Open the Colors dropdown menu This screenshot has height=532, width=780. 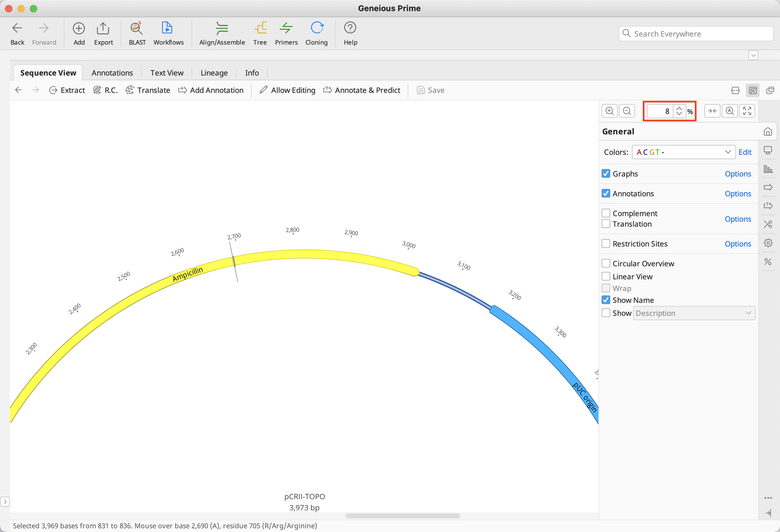click(683, 152)
